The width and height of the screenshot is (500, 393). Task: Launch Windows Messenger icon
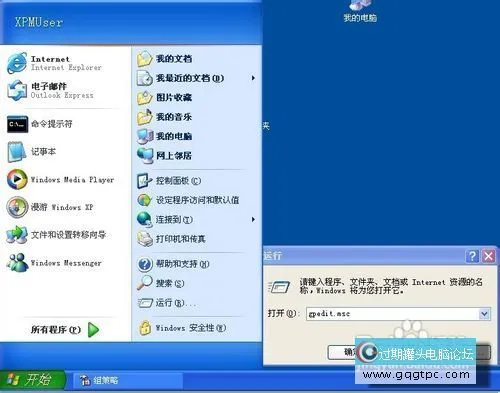[x=17, y=263]
